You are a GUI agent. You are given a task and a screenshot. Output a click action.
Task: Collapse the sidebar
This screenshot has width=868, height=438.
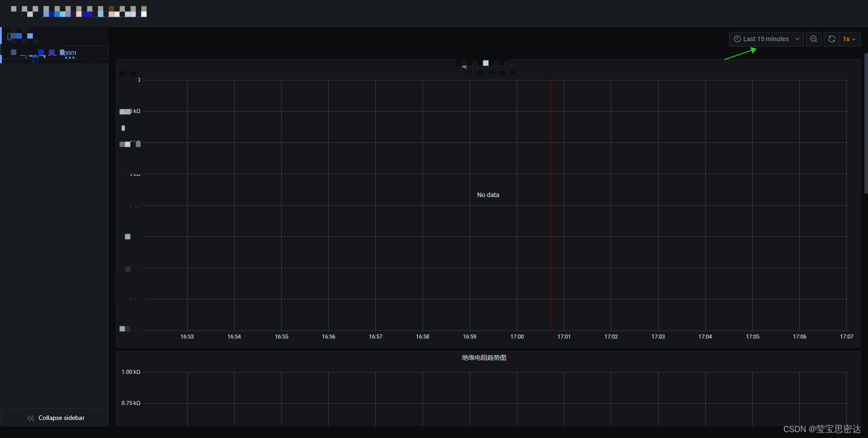(x=61, y=418)
